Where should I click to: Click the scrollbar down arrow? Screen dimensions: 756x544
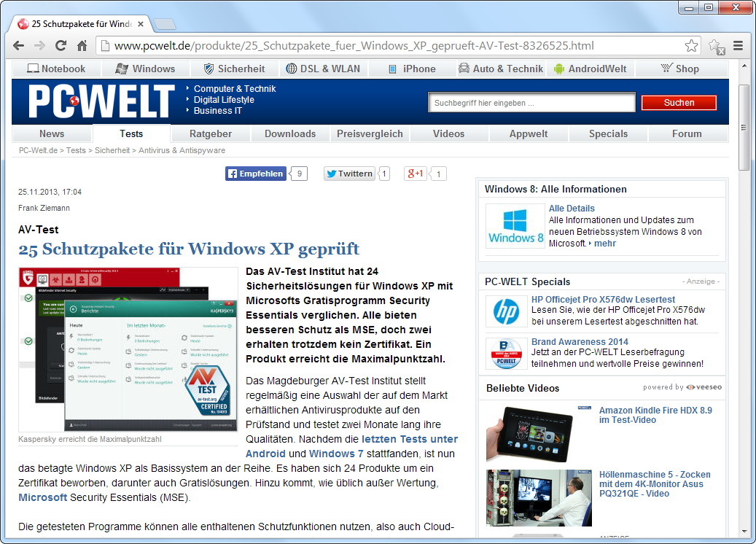(744, 531)
